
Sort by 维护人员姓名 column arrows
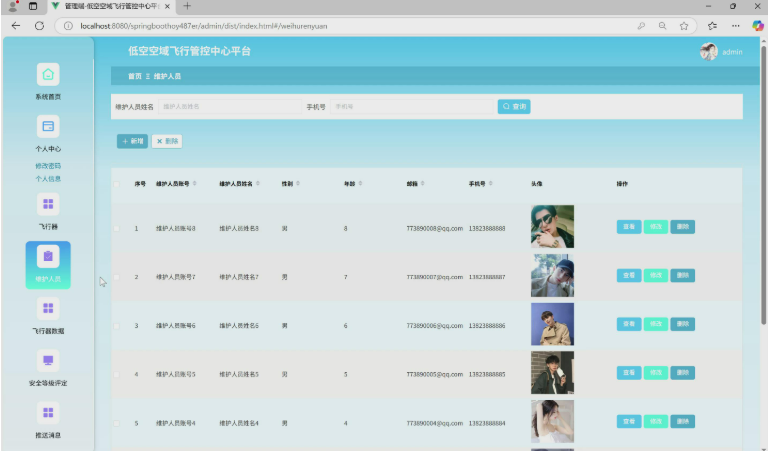[258, 184]
